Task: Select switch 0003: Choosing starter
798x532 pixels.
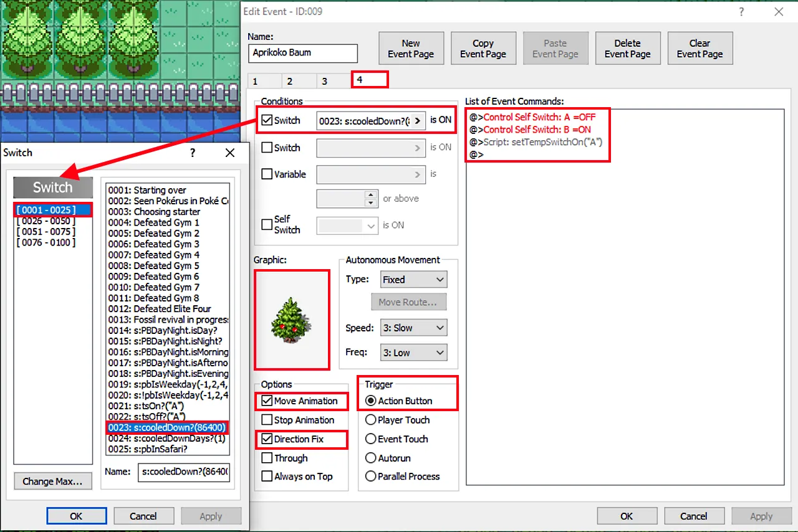Action: coord(168,212)
